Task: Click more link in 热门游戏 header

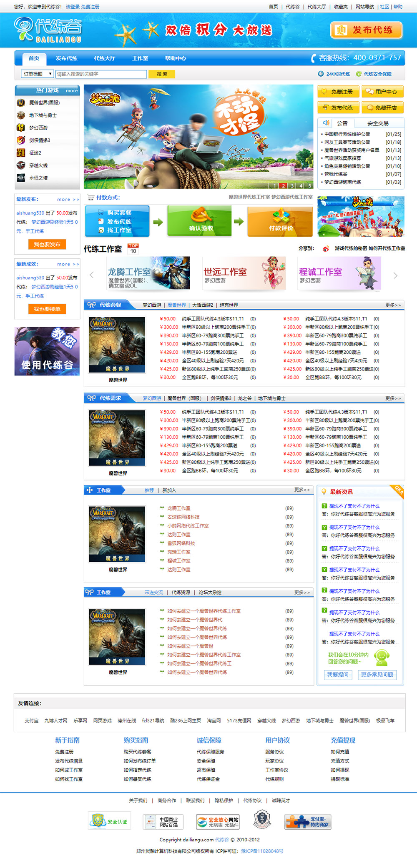Action: 72,90
